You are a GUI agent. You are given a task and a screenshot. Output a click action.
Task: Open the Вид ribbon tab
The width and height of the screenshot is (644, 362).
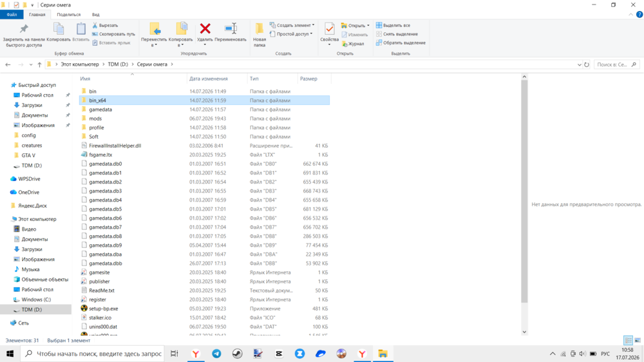click(x=96, y=14)
